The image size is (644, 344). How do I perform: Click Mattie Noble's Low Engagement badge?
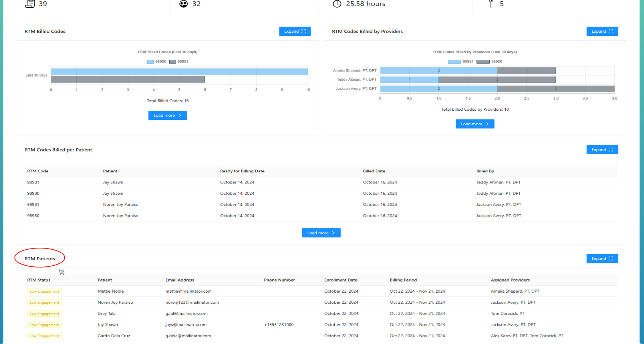point(44,291)
